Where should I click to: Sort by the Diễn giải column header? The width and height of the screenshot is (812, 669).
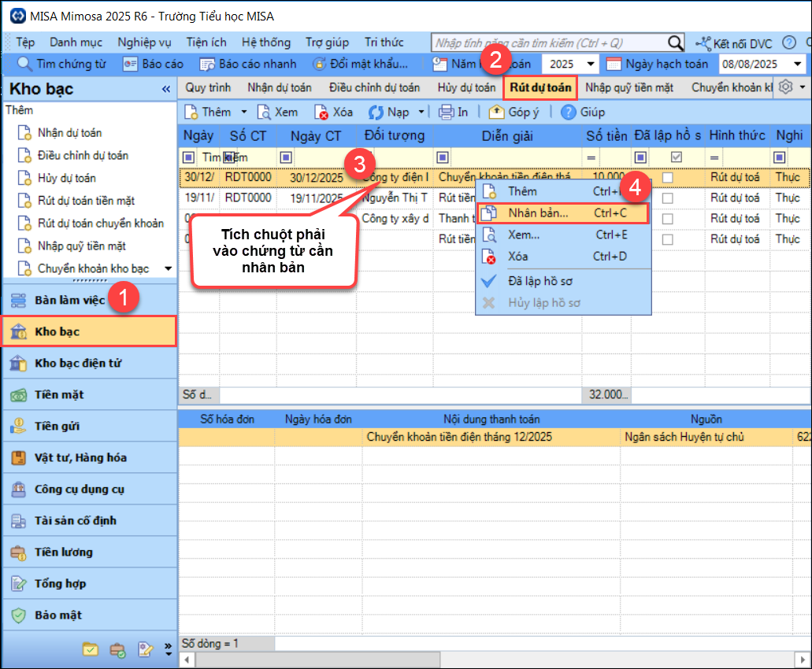(x=507, y=136)
